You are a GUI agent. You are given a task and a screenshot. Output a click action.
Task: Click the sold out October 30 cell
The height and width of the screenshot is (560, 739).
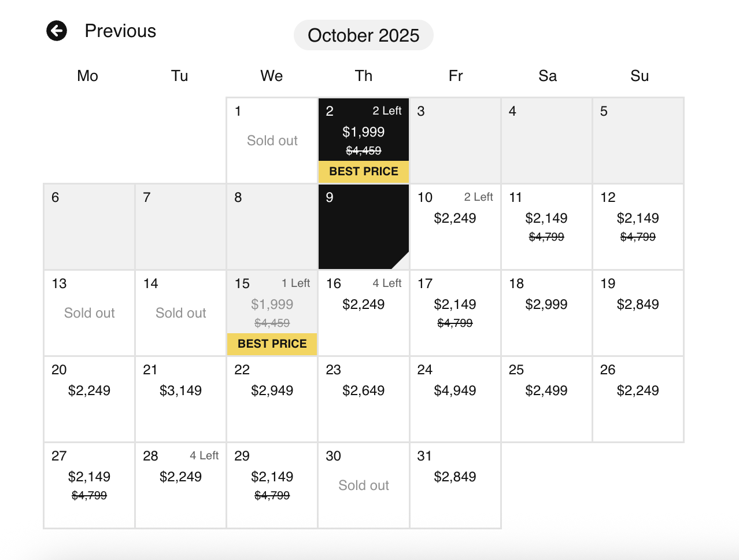point(364,485)
